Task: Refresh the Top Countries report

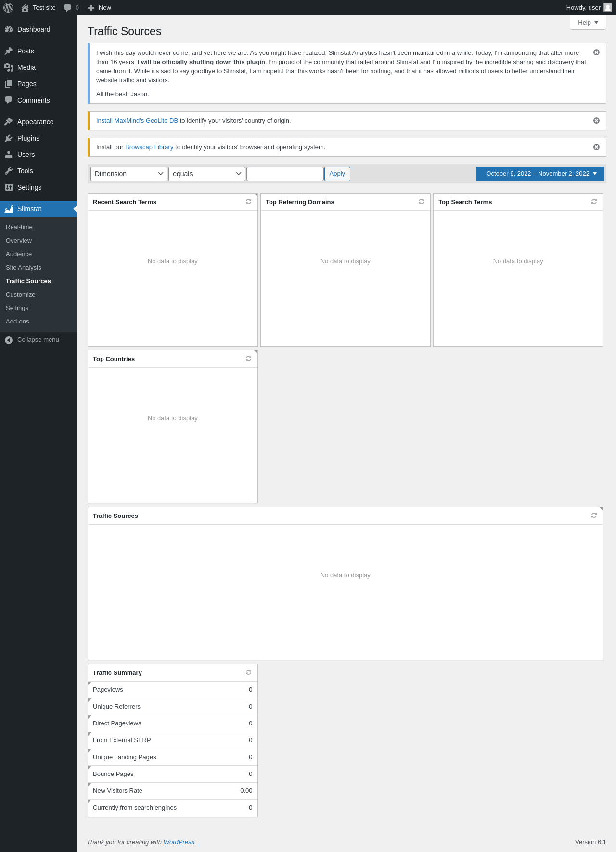Action: pyautogui.click(x=248, y=359)
